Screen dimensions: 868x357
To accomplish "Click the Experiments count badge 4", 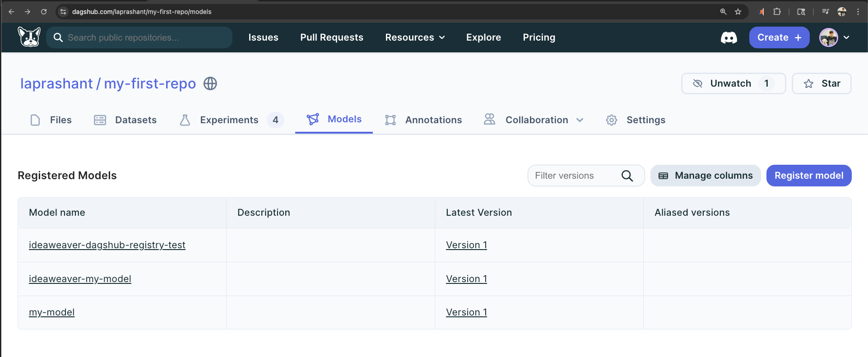I will point(275,120).
